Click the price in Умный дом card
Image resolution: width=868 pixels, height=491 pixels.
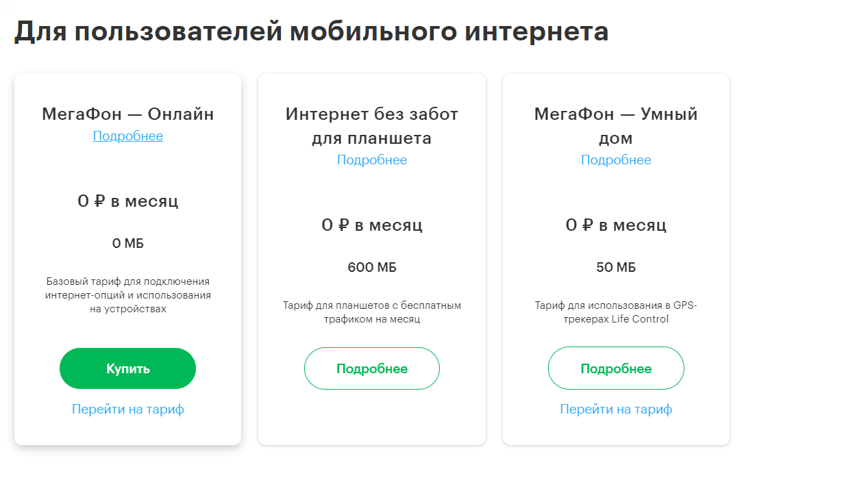click(x=615, y=225)
